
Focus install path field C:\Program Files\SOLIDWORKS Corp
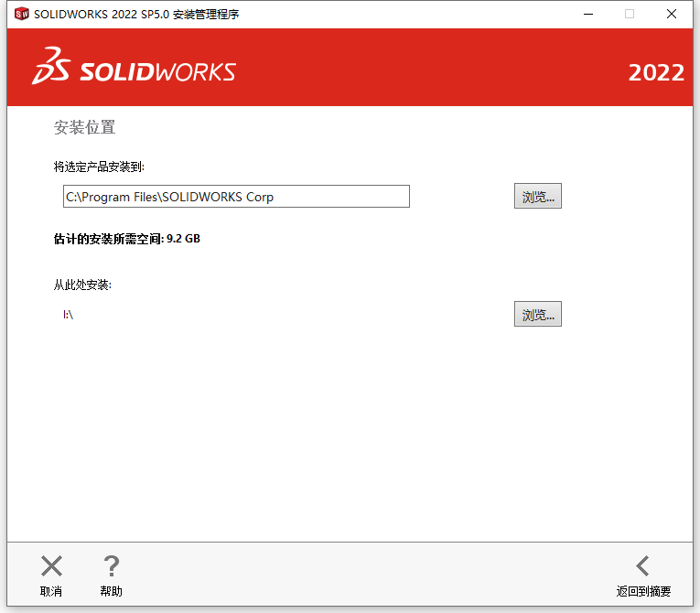(236, 197)
